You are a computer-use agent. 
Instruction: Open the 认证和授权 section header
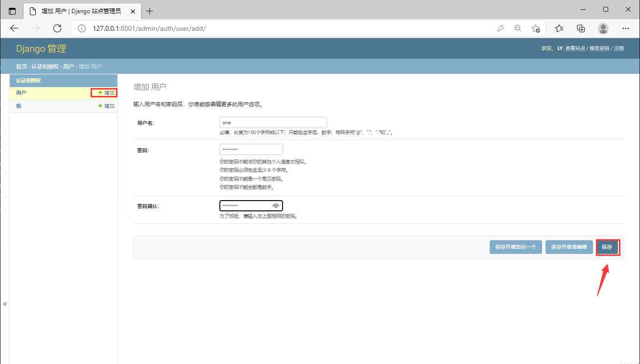coord(28,80)
